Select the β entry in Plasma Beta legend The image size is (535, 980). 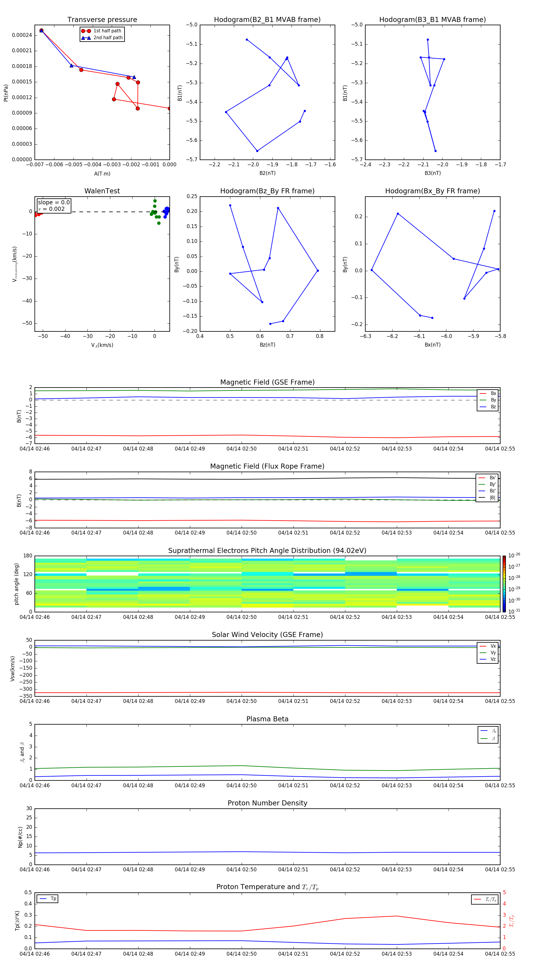point(488,739)
